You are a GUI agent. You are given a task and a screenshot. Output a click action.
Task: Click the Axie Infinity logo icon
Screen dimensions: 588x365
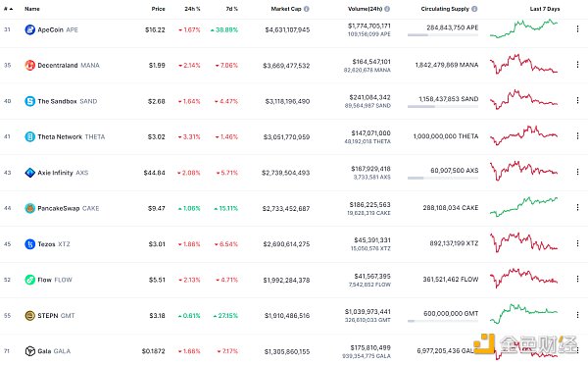click(x=29, y=173)
